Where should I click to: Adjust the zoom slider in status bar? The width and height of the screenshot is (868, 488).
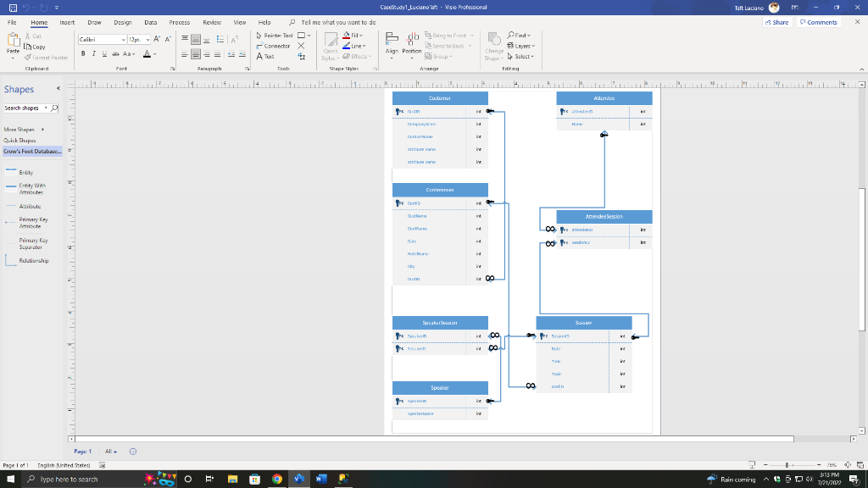click(x=787, y=465)
